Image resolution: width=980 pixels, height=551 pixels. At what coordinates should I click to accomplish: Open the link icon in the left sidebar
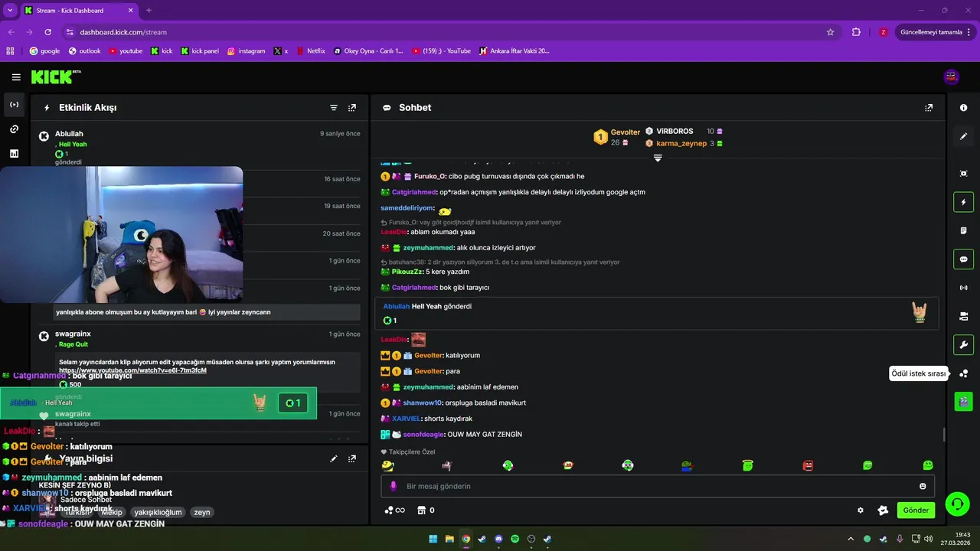[x=14, y=129]
